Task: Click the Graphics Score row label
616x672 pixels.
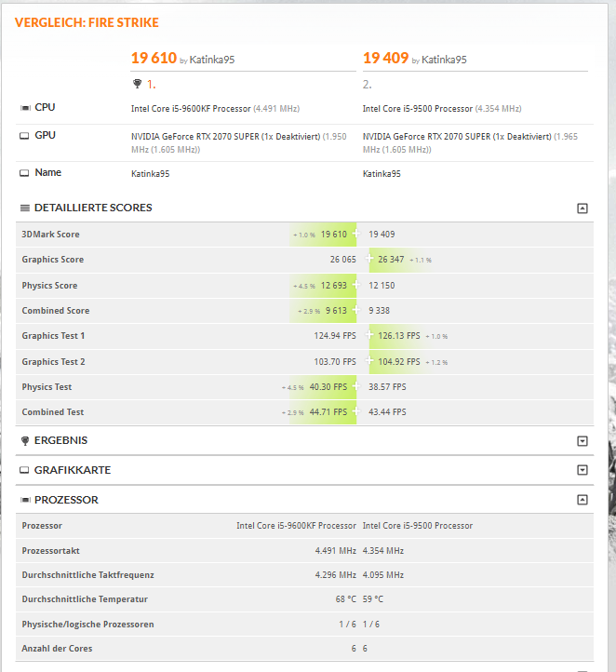Action: click(53, 260)
